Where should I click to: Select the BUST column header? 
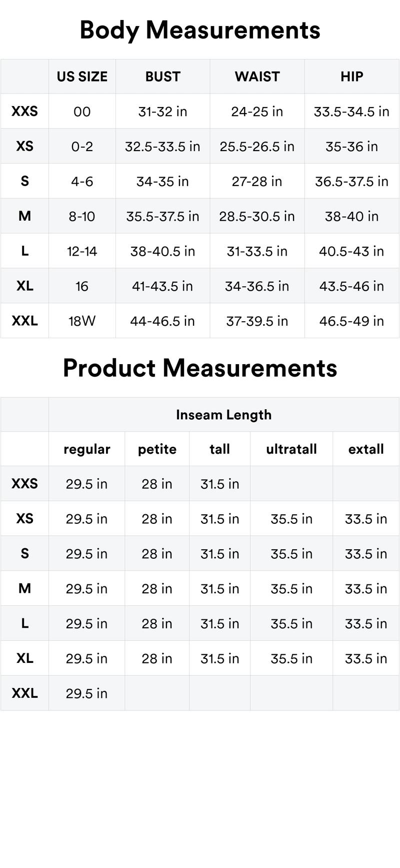point(162,77)
